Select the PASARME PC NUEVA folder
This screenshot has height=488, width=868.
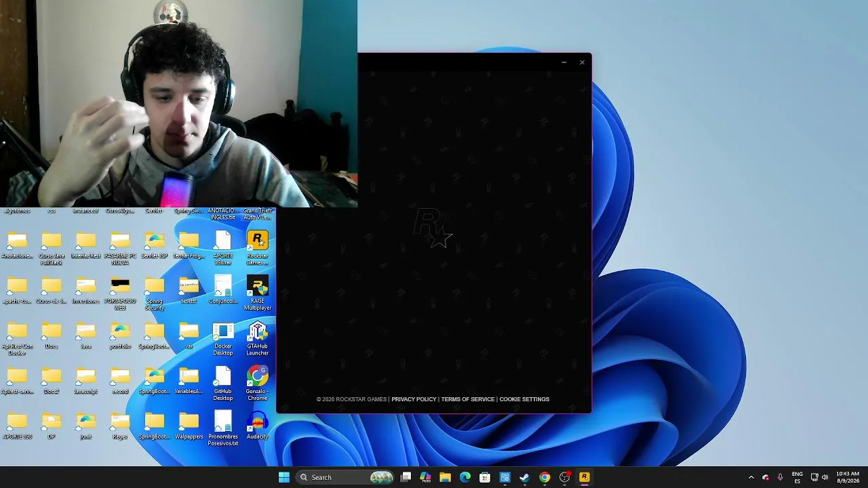point(120,248)
